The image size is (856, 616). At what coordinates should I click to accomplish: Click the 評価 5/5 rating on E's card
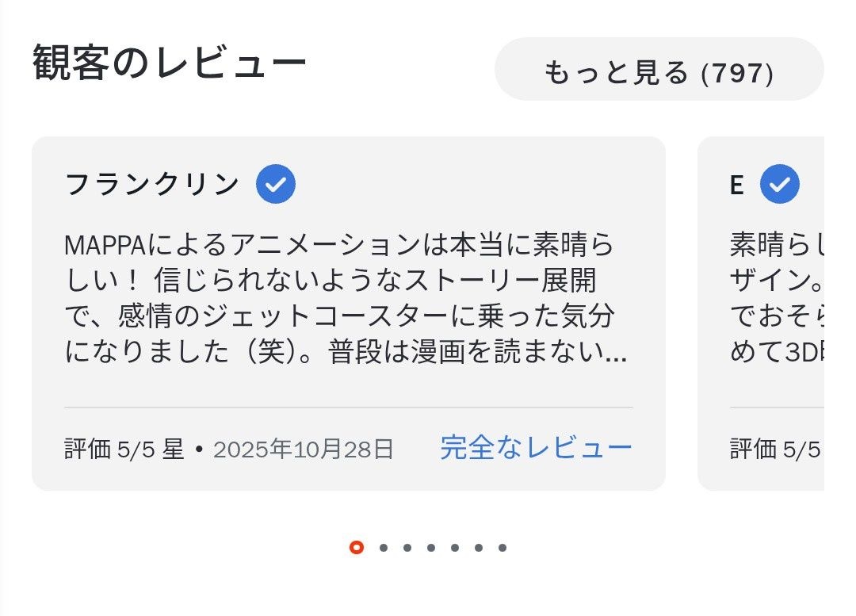tap(775, 450)
